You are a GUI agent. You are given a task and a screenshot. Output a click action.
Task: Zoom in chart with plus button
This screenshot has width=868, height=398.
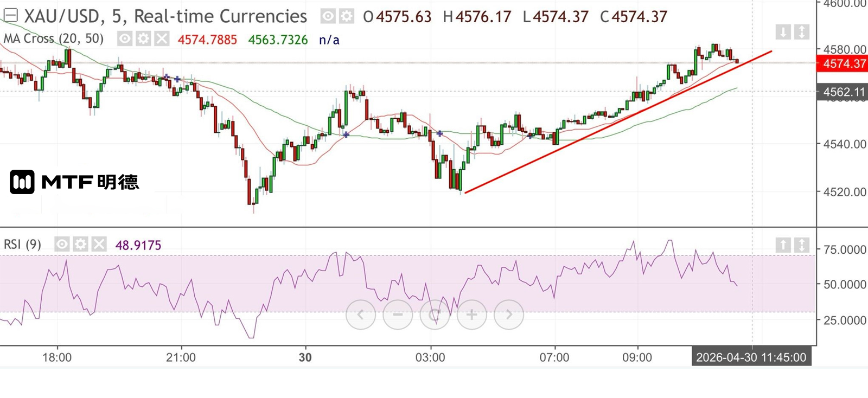click(x=472, y=314)
